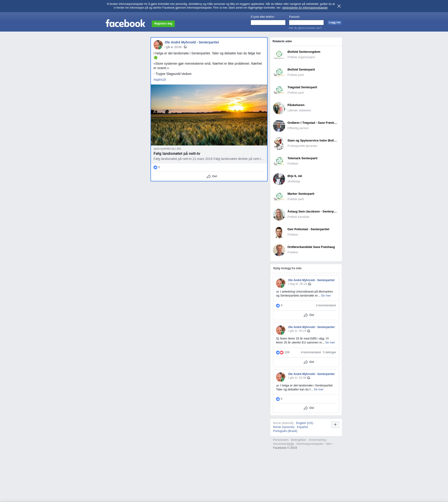Click Ordførerkandidat Saxe Frøshaug profile picture

279,250
